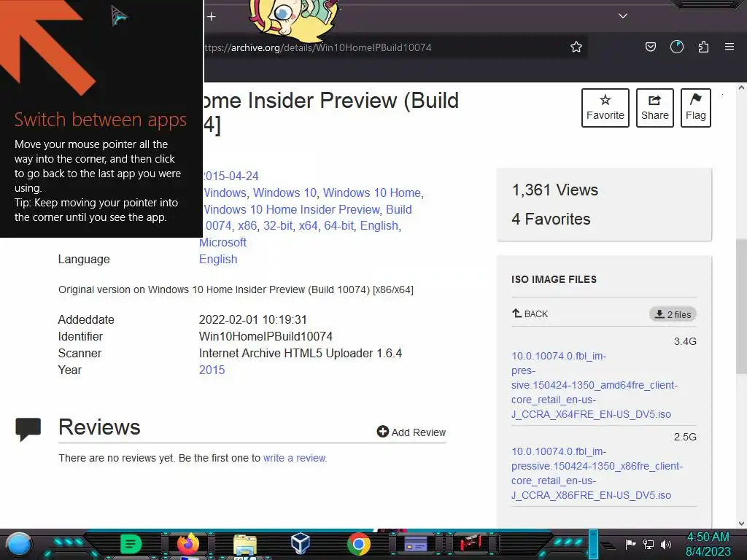747x560 pixels.
Task: Open VirtualBox from the taskbar
Action: coord(301,543)
